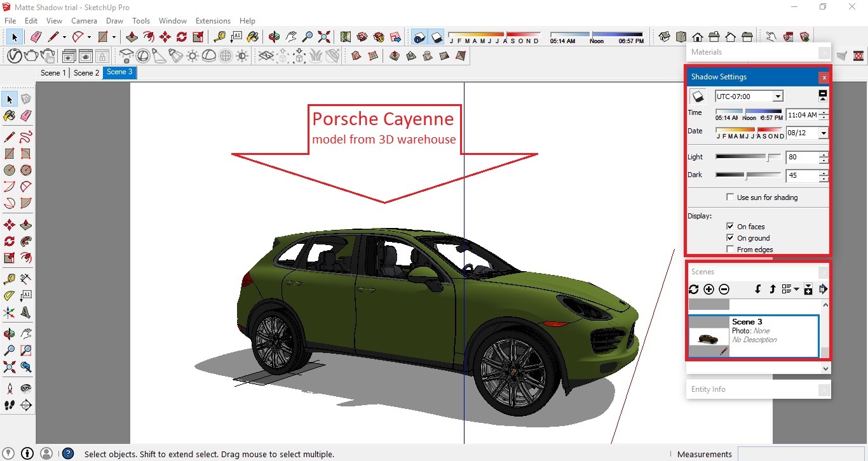
Task: Activate the Pan tool in left toolbar
Action: (26, 333)
